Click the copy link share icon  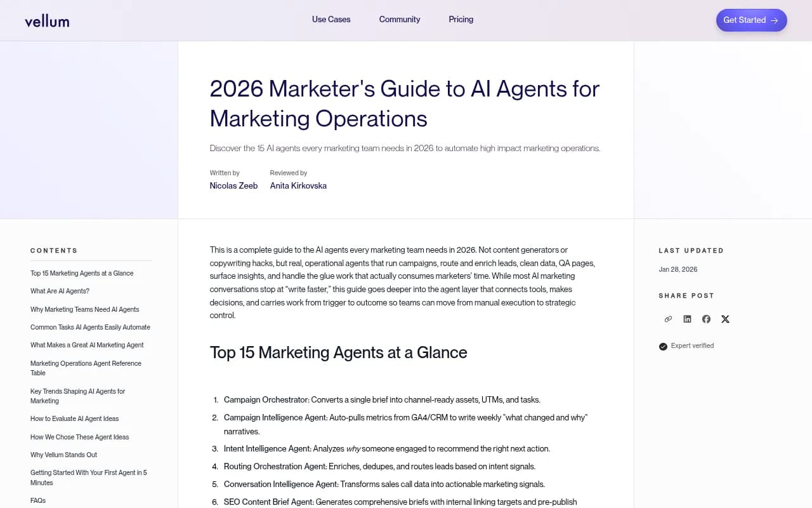(x=668, y=319)
